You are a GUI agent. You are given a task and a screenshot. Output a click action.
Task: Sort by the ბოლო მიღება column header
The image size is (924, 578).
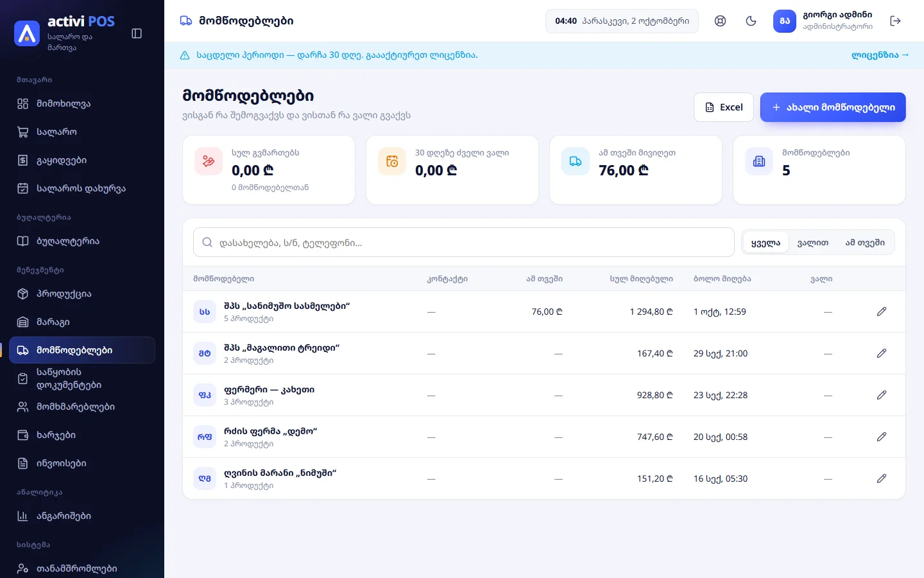click(x=723, y=279)
